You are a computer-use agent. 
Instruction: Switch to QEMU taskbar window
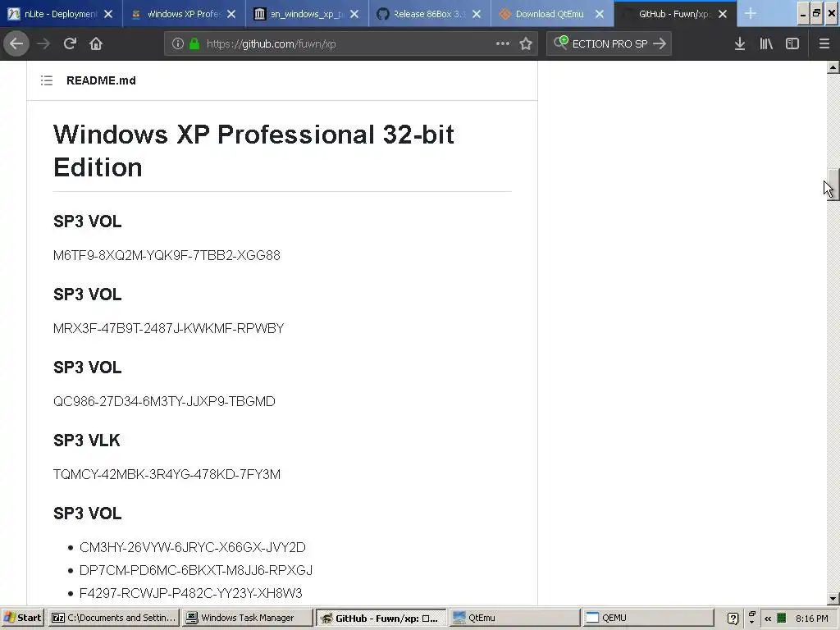point(648,618)
